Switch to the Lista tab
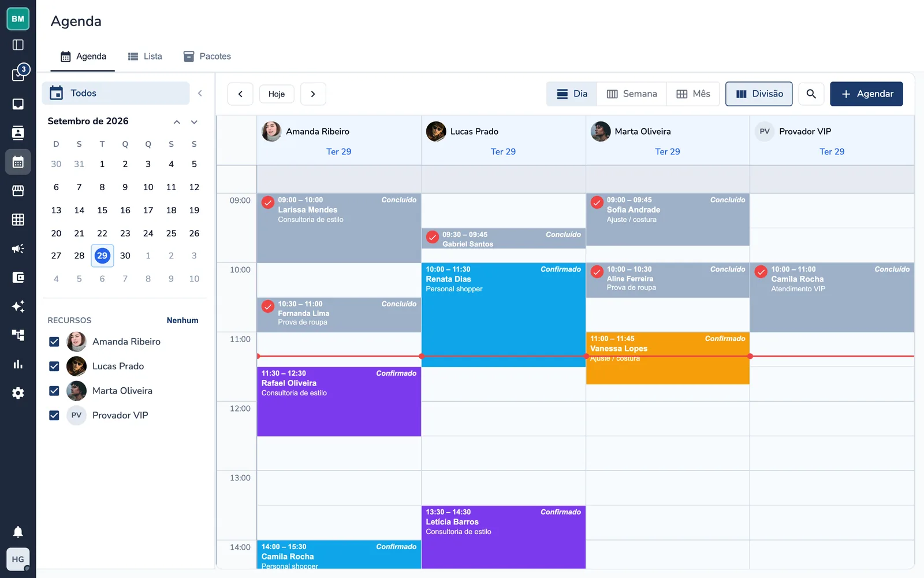 coord(145,56)
